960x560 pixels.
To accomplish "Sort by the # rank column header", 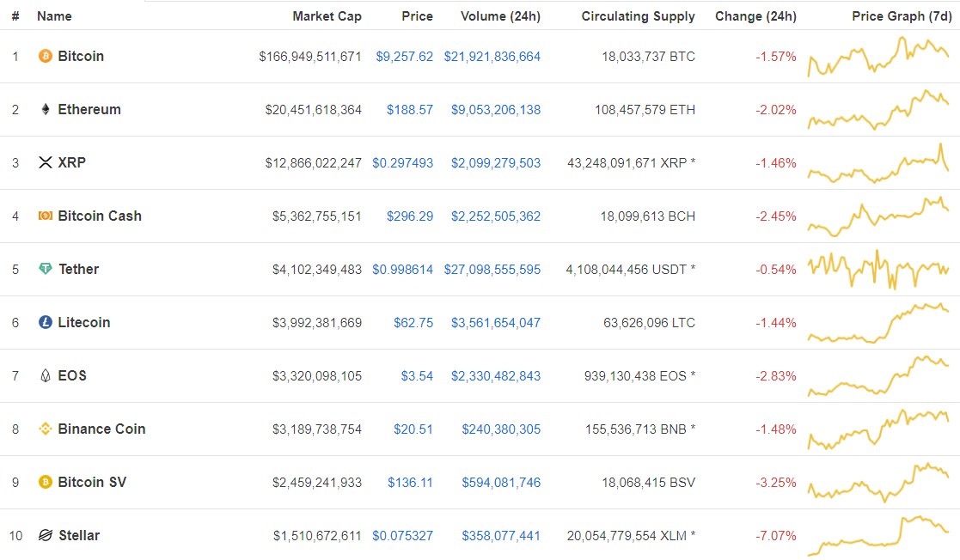I will coord(15,16).
